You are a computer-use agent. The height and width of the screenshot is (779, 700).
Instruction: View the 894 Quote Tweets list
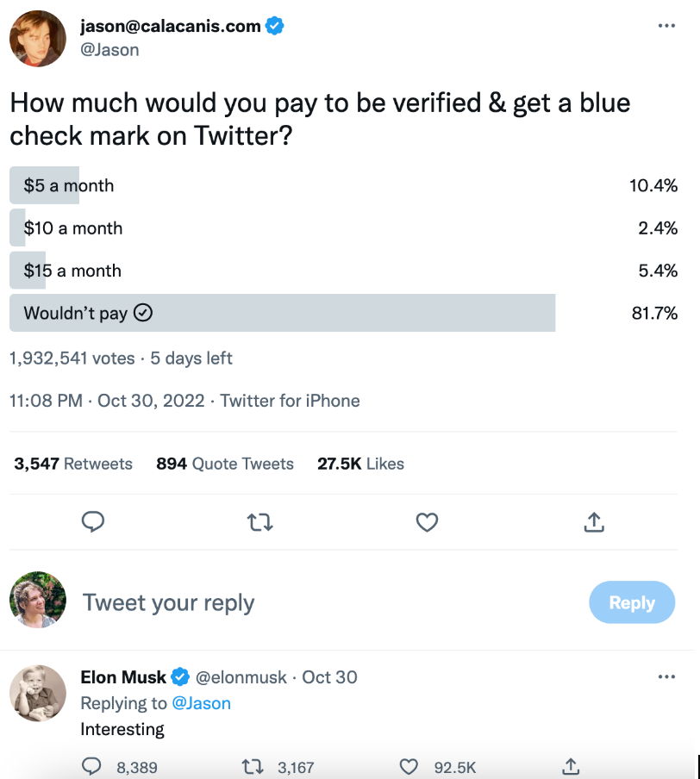point(225,464)
